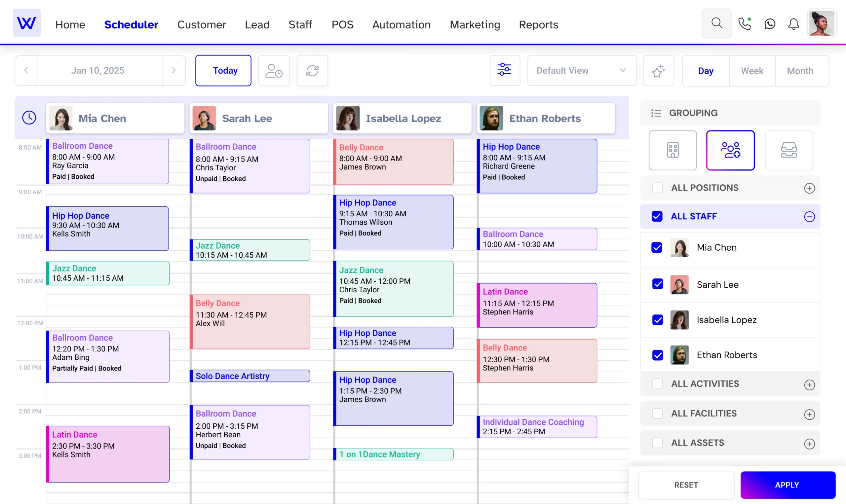Viewport: 846px width, 504px height.
Task: Switch to Week view tab
Action: tap(752, 71)
